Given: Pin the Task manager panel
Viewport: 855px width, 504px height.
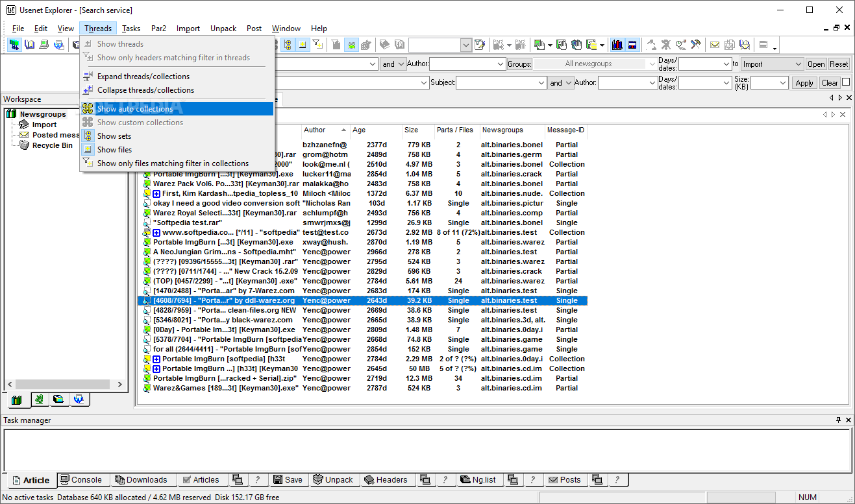Looking at the screenshot, I should [x=838, y=420].
